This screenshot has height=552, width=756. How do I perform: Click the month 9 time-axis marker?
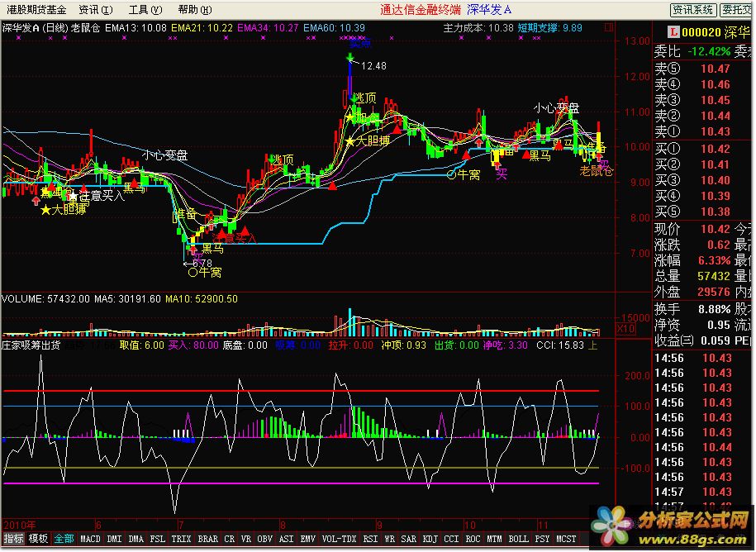pyautogui.click(x=380, y=526)
